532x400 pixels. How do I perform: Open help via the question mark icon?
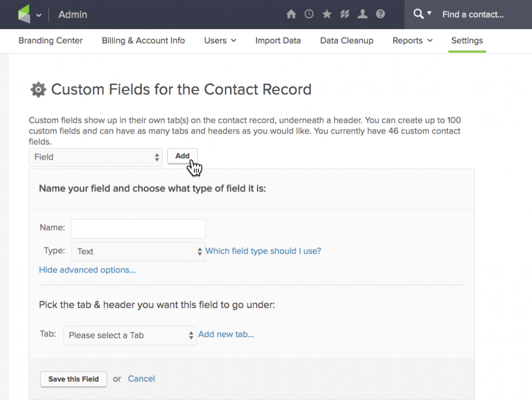point(380,14)
